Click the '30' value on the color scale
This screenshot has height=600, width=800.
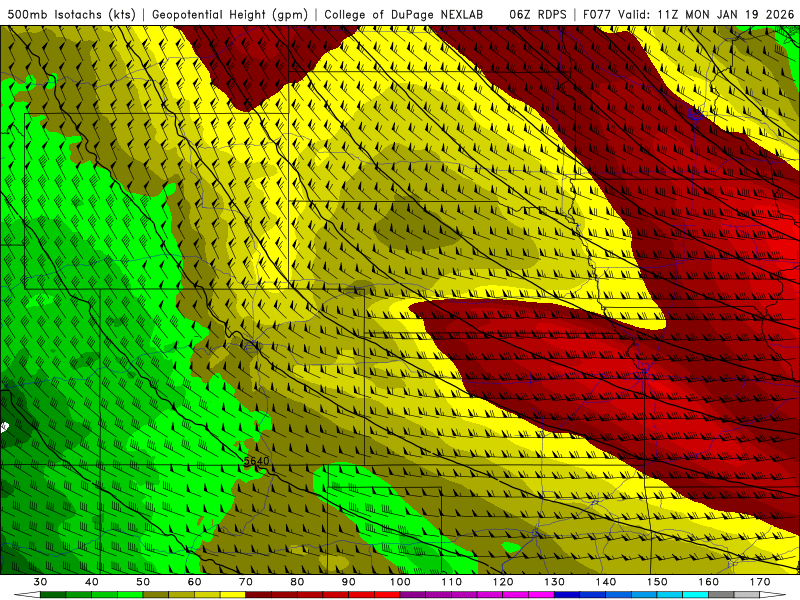(x=40, y=582)
